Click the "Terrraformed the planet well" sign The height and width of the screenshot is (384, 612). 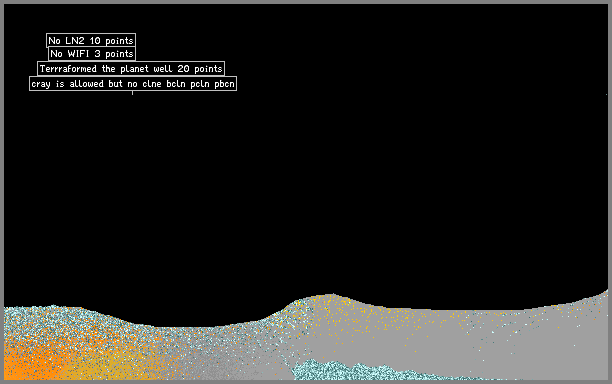[x=131, y=69]
